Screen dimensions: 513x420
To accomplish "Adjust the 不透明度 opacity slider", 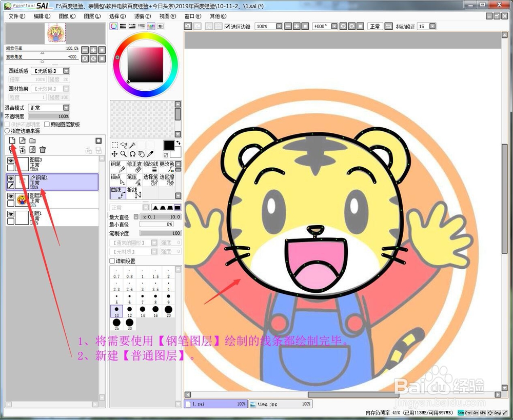I will click(x=49, y=116).
